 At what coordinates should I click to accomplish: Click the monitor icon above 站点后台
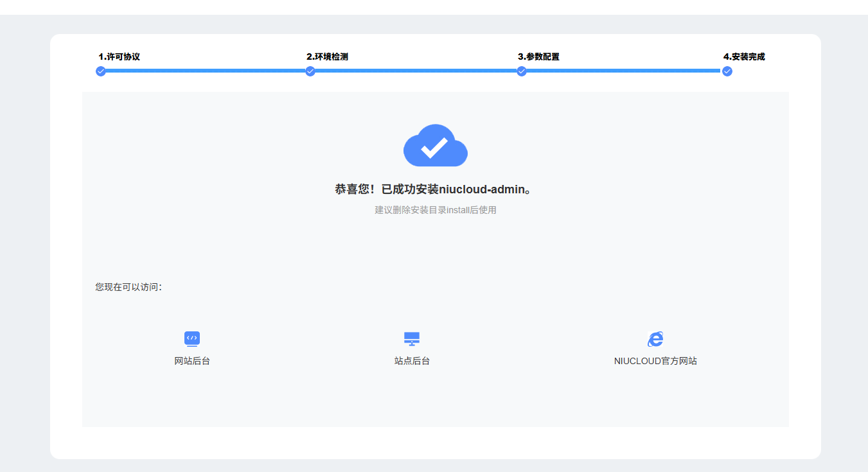click(x=412, y=338)
